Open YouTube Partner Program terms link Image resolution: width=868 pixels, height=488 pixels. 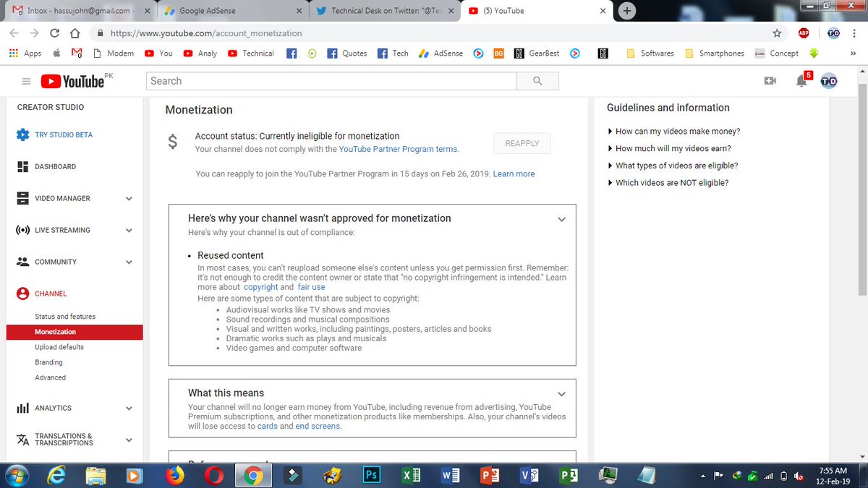point(398,149)
